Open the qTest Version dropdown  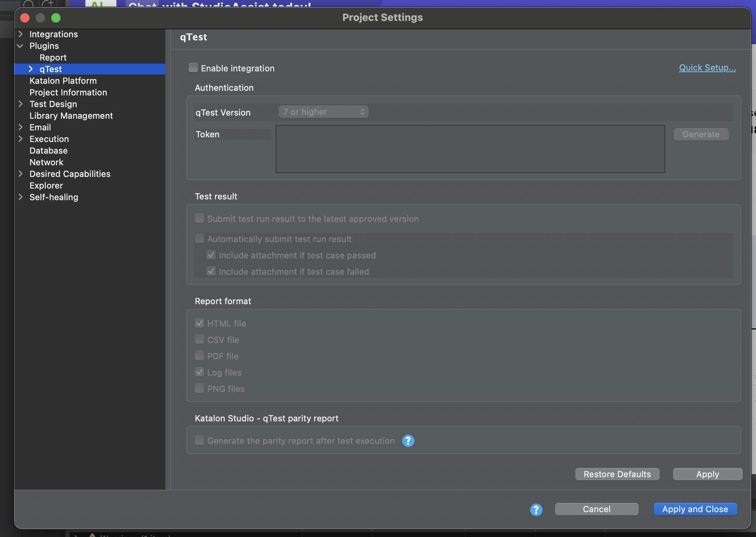323,112
